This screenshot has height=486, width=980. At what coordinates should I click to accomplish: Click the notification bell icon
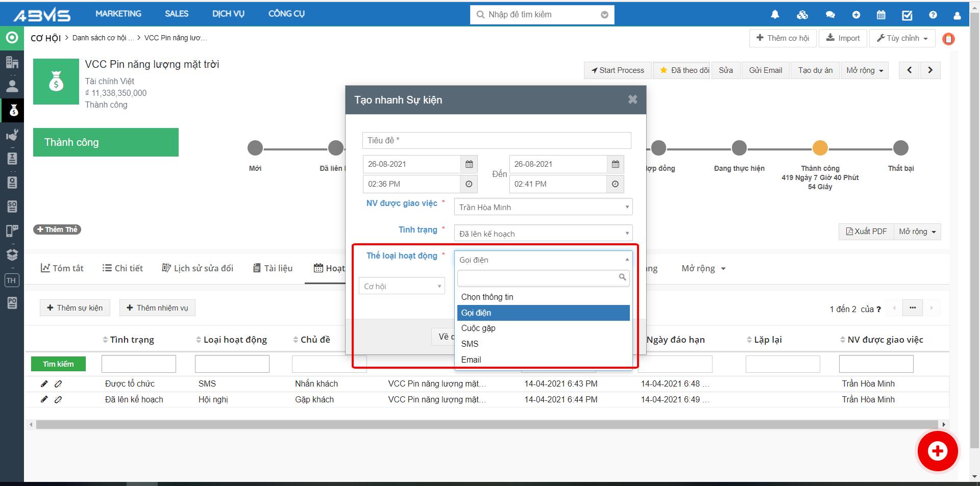pos(775,15)
